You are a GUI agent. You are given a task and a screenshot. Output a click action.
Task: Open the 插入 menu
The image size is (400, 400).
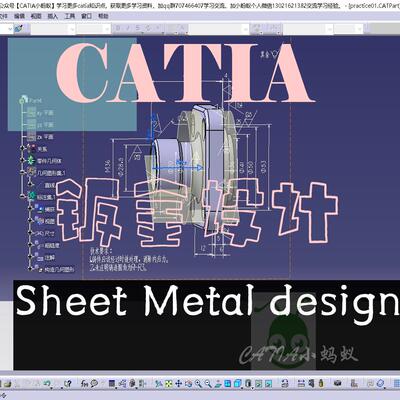[53, 16]
